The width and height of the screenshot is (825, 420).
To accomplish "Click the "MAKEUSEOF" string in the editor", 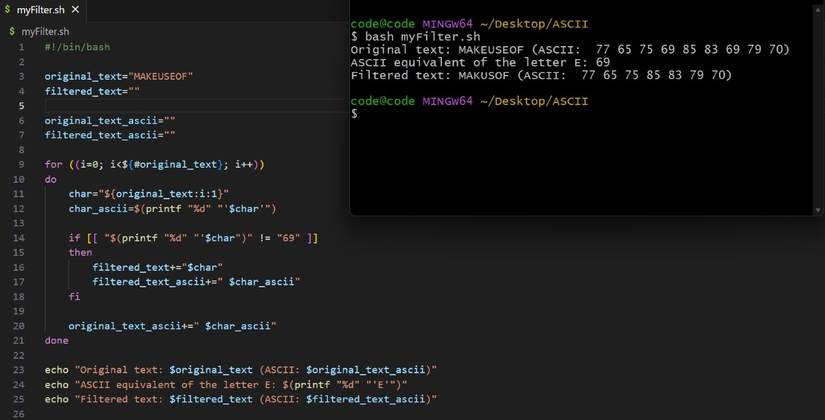I will click(160, 77).
